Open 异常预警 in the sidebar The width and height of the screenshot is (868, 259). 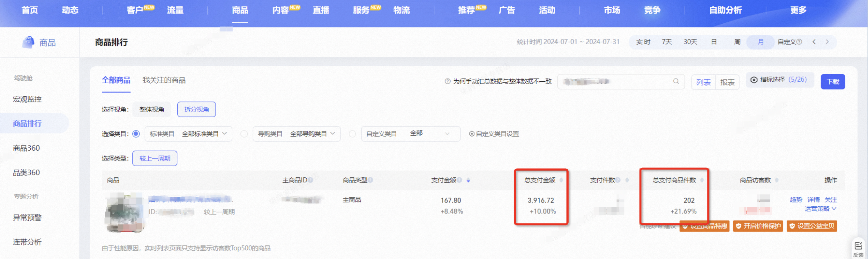27,218
